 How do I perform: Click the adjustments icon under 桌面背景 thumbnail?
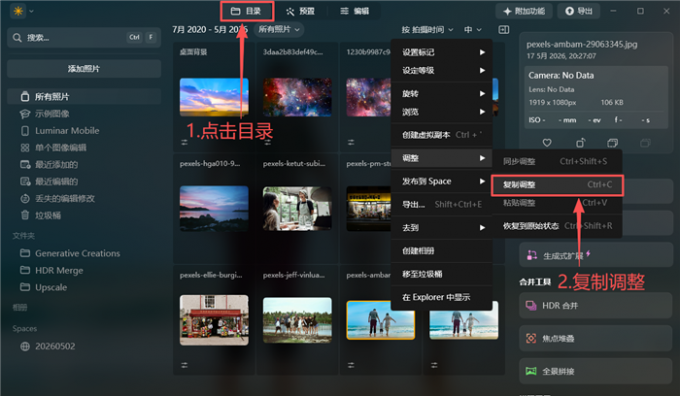pos(184,142)
